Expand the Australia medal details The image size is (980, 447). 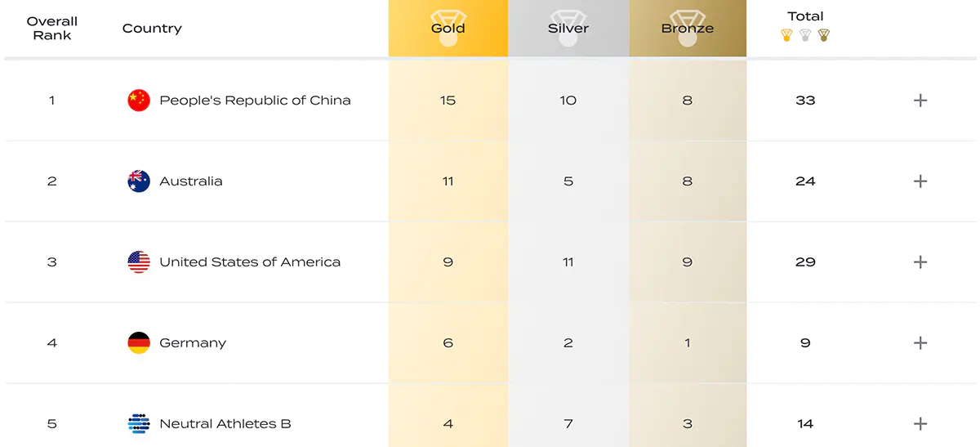920,181
